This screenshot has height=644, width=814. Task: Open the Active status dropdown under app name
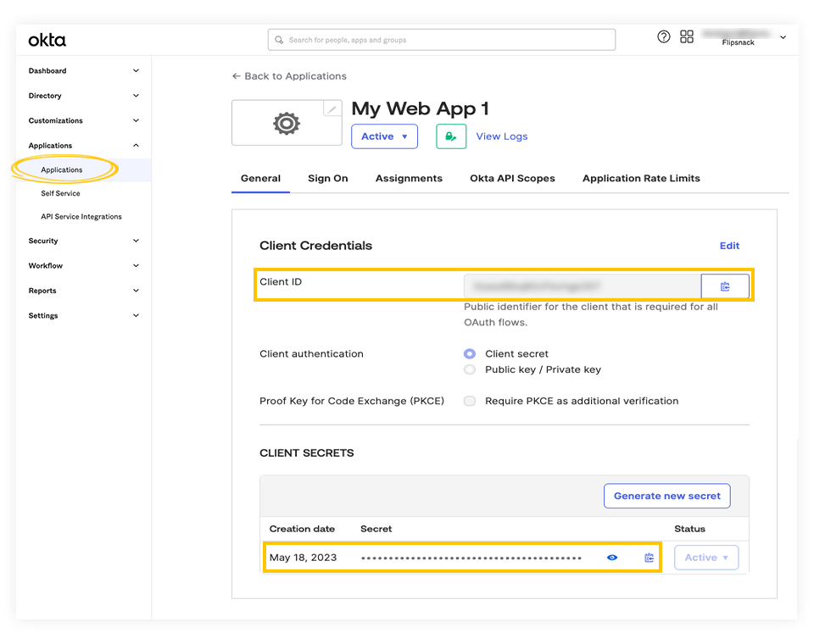384,136
